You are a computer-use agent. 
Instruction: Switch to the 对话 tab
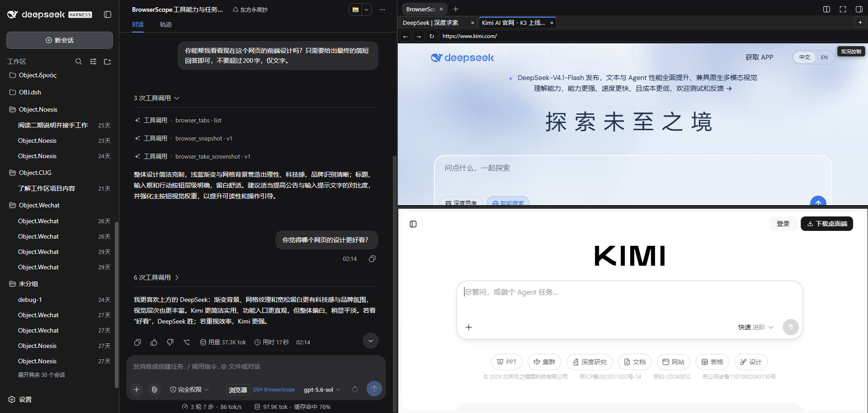pyautogui.click(x=138, y=24)
